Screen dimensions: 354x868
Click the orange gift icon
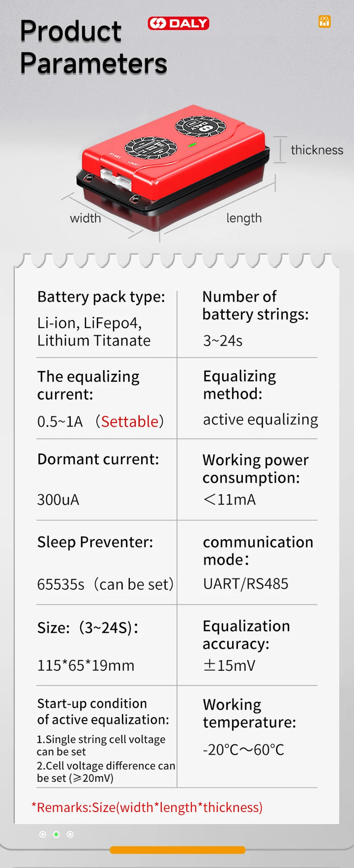324,22
